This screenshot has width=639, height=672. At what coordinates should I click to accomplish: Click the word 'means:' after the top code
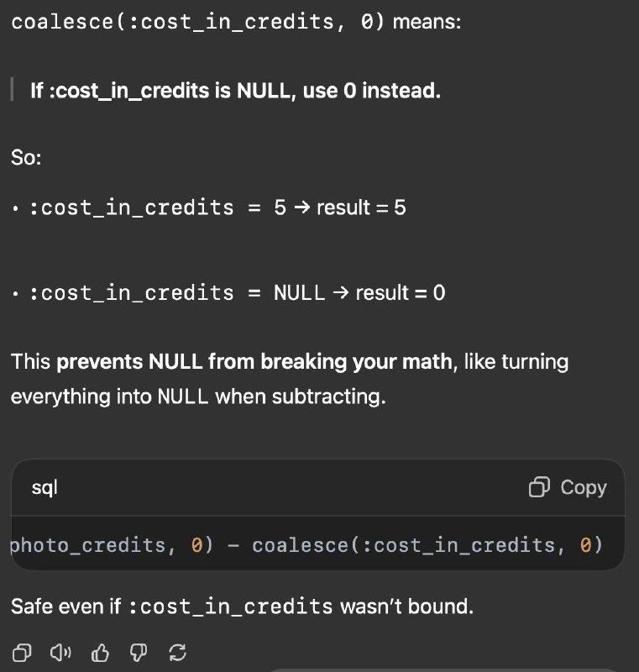427,22
